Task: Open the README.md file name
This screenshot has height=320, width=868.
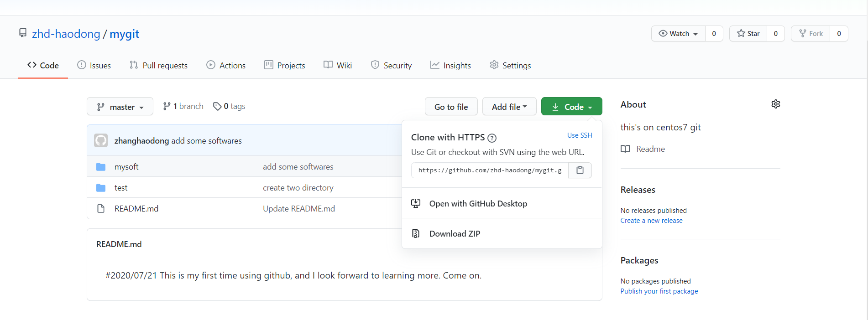Action: [x=136, y=209]
